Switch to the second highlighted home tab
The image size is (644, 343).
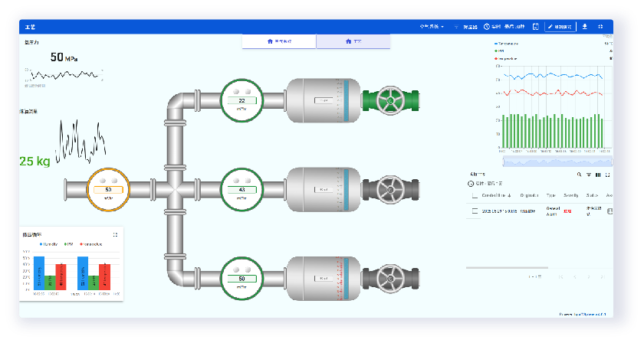point(353,41)
